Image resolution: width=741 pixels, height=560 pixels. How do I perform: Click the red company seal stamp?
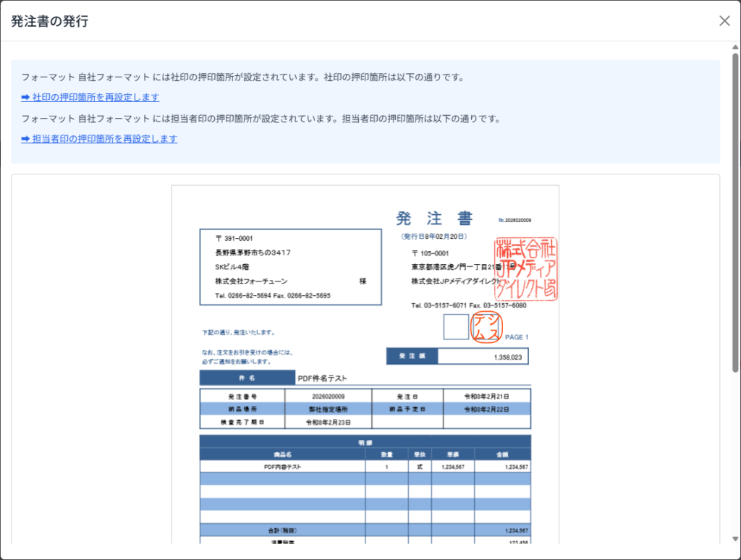coord(526,268)
